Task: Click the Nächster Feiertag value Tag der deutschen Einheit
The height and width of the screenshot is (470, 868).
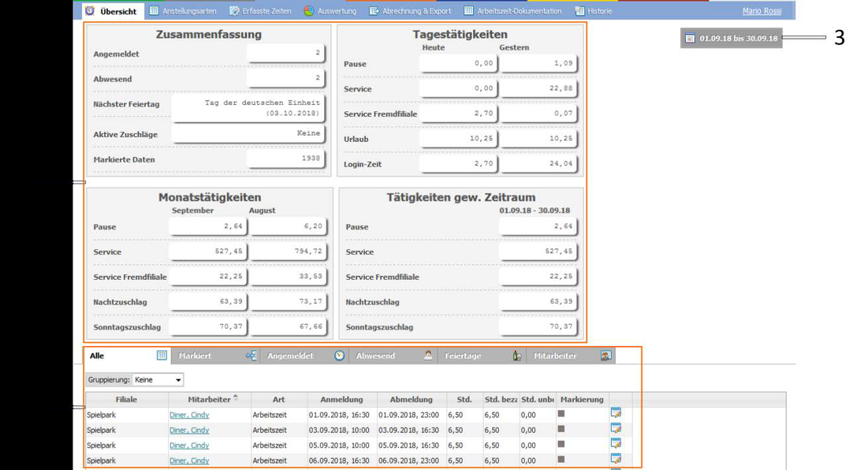Action: [248, 107]
